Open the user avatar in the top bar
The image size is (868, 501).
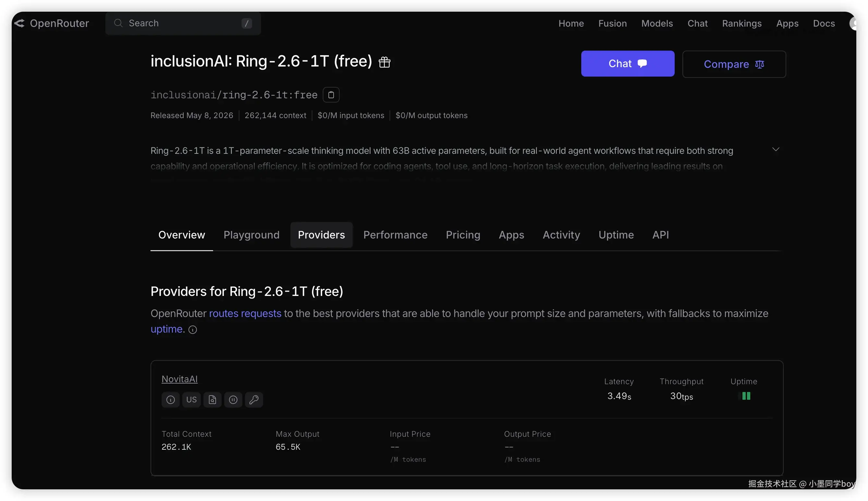[853, 23]
